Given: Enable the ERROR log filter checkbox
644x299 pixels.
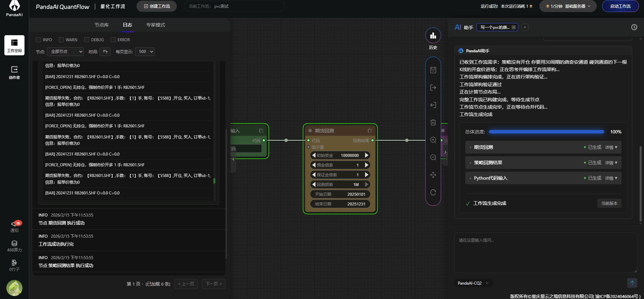Looking at the screenshot, I should tap(113, 40).
